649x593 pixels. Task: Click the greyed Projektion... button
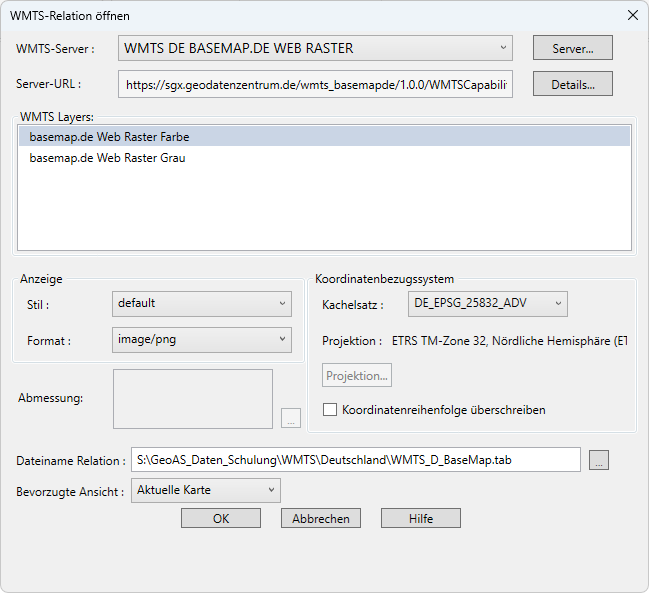pos(357,375)
